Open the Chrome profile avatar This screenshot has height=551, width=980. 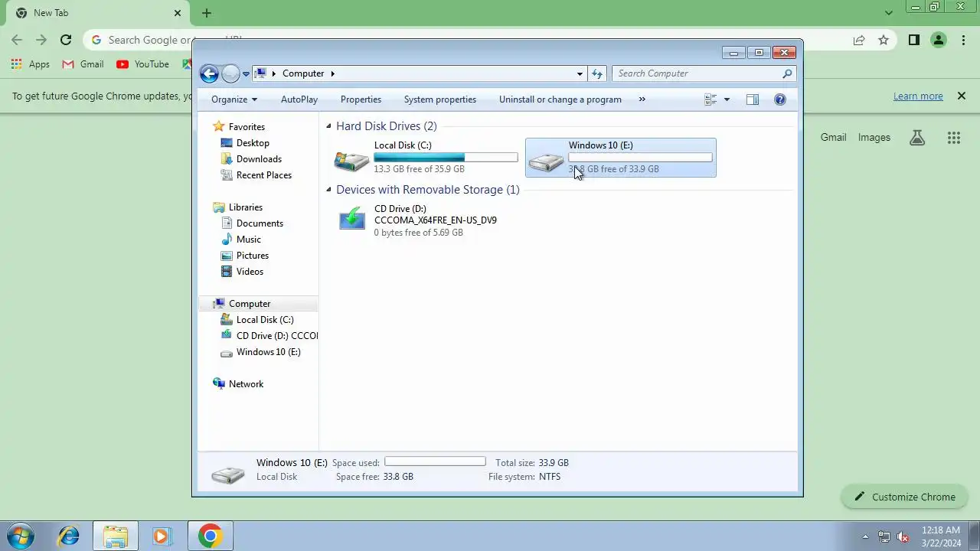(x=939, y=40)
